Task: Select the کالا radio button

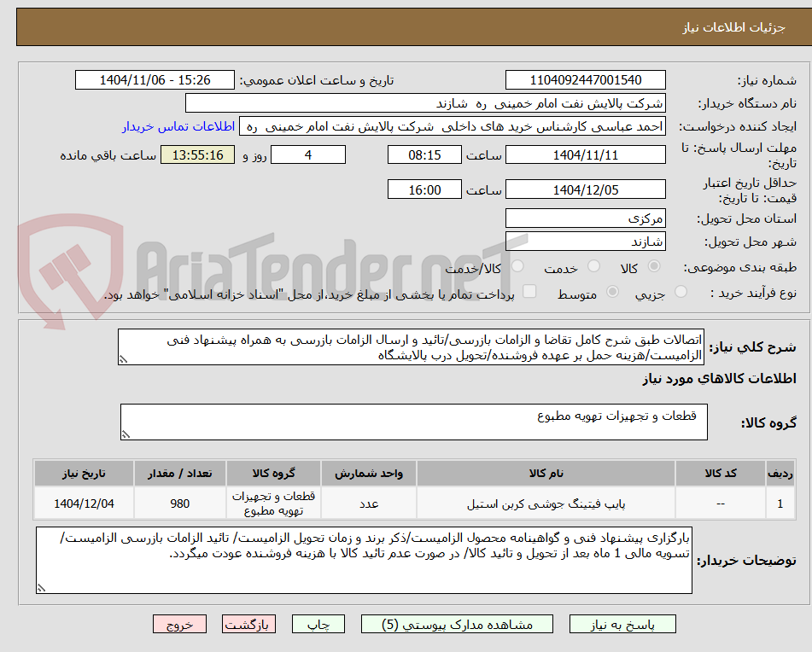Action: click(654, 266)
